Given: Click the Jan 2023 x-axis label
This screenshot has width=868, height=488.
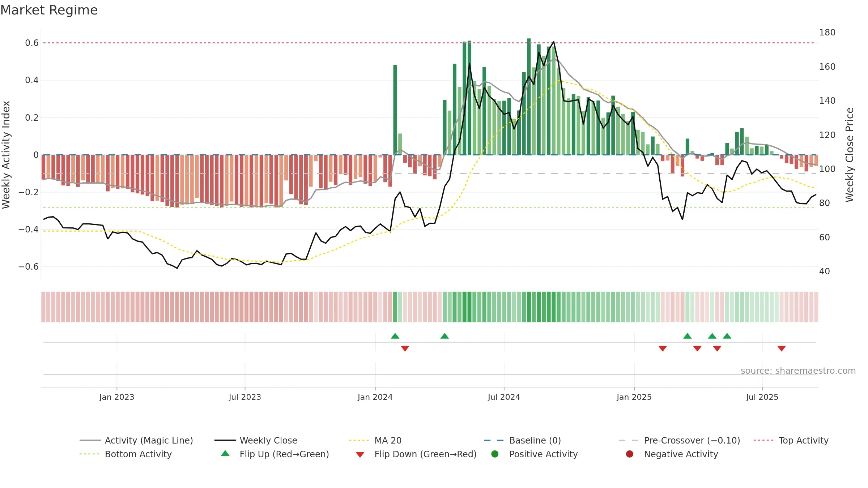Looking at the screenshot, I should tap(117, 397).
